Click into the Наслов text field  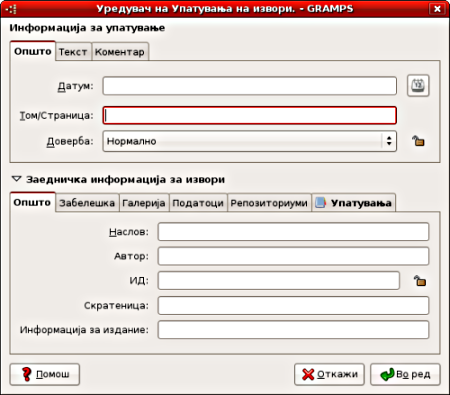click(293, 232)
